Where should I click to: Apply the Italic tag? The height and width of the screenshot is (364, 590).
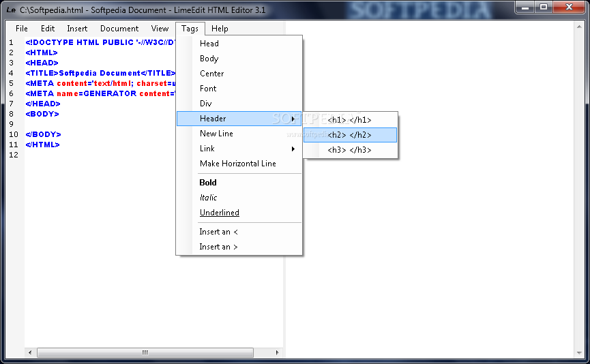[239, 198]
